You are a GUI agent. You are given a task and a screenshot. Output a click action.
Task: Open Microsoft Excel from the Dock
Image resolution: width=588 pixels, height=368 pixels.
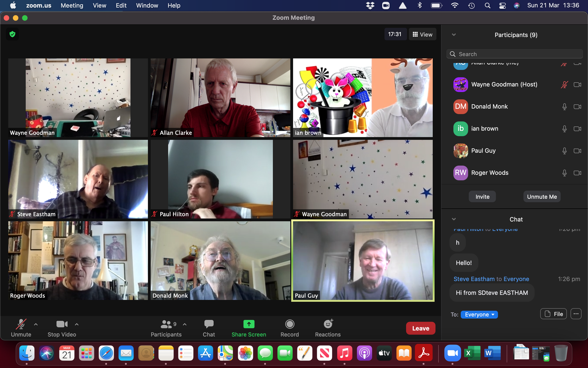[x=472, y=353]
